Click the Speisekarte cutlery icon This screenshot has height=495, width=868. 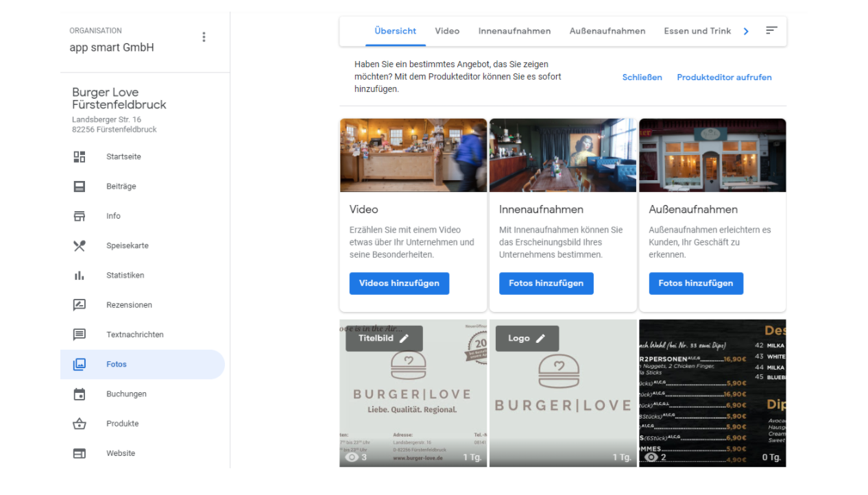click(80, 245)
